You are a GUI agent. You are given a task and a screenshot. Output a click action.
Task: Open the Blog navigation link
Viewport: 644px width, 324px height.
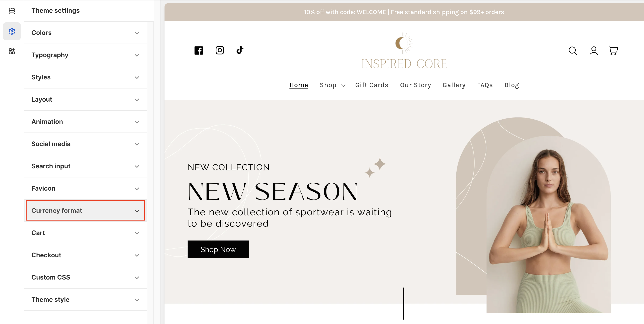coord(512,85)
